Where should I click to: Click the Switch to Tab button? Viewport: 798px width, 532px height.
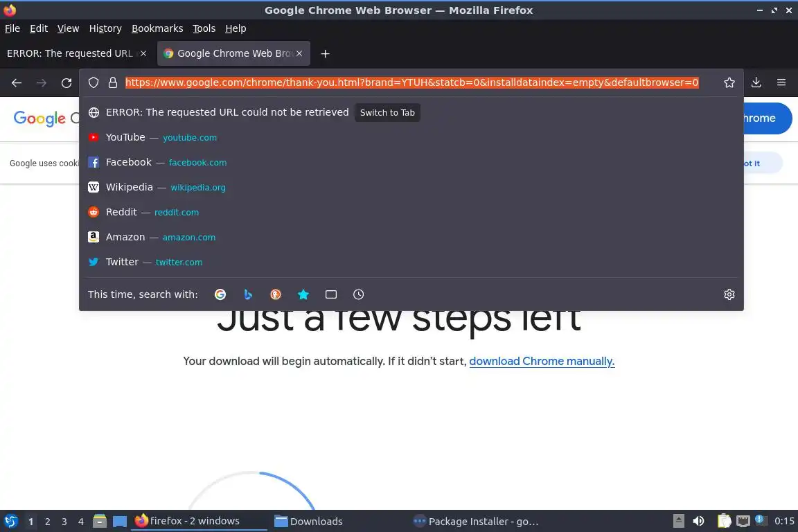click(387, 112)
